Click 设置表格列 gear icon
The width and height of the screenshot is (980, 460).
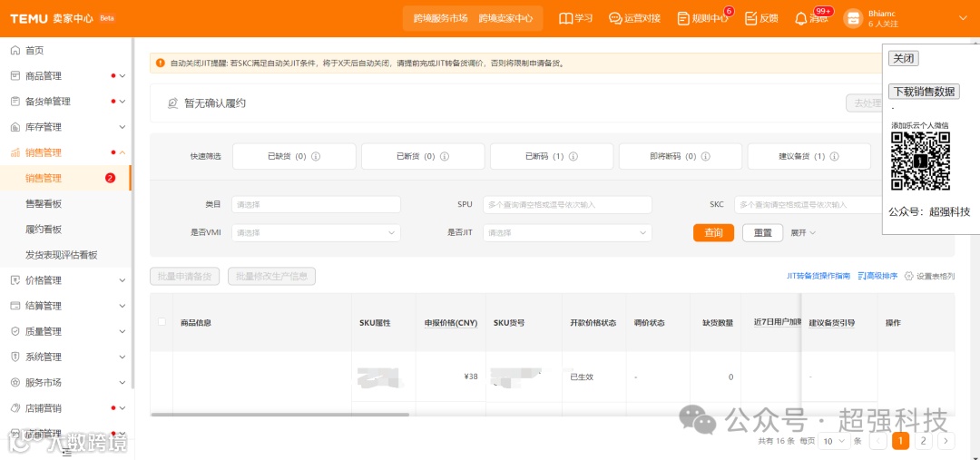coord(908,276)
